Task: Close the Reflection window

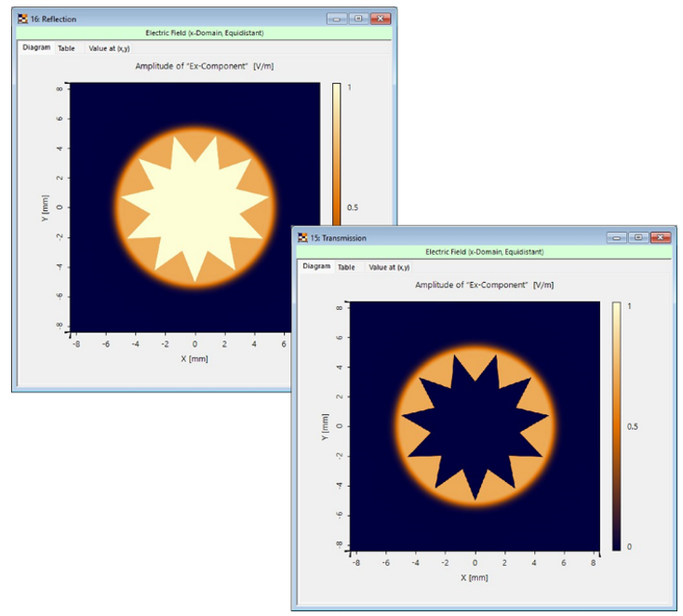Action: click(x=380, y=19)
